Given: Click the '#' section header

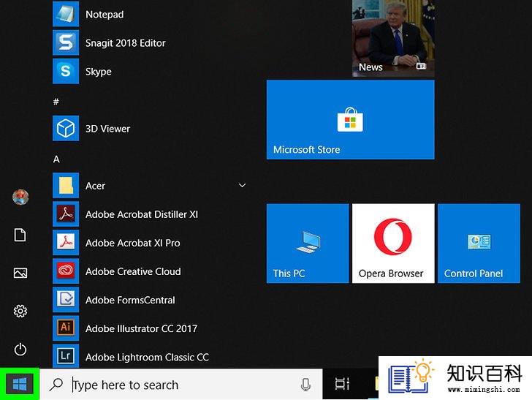Looking at the screenshot, I should tap(56, 101).
